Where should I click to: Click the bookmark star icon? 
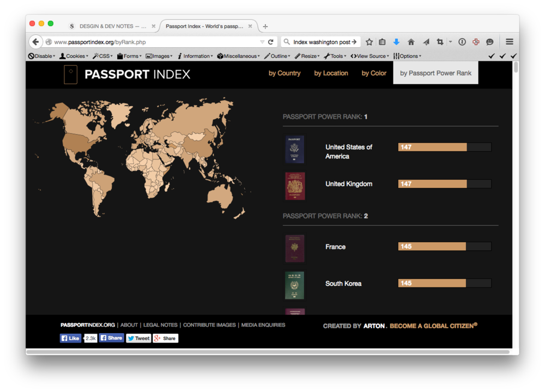[x=369, y=42]
